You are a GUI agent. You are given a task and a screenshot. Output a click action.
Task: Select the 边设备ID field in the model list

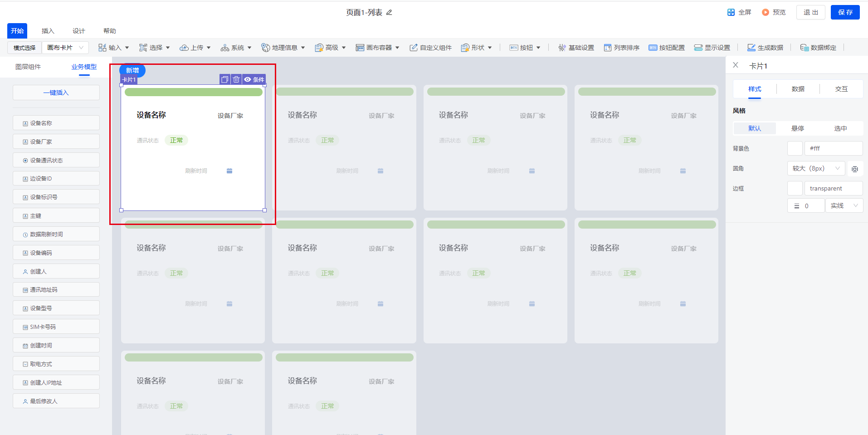coord(56,179)
